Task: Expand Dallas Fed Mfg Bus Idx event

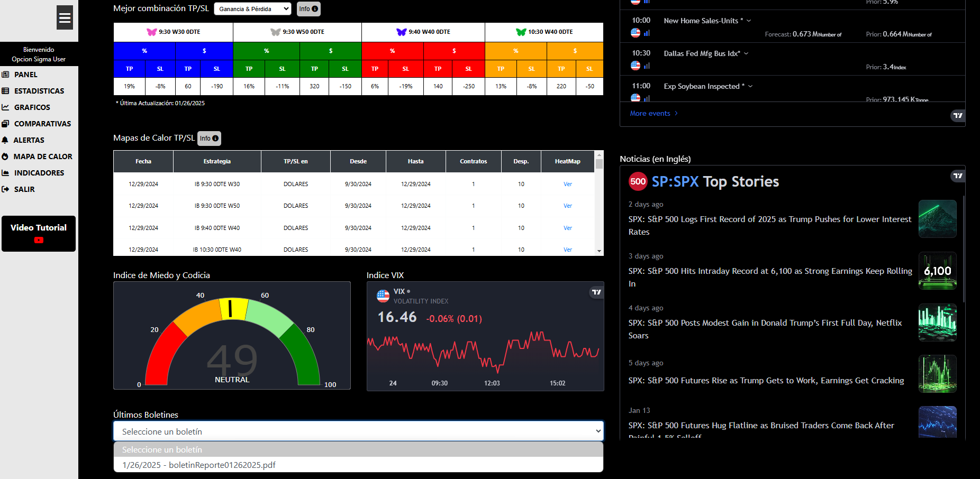Action: point(746,53)
